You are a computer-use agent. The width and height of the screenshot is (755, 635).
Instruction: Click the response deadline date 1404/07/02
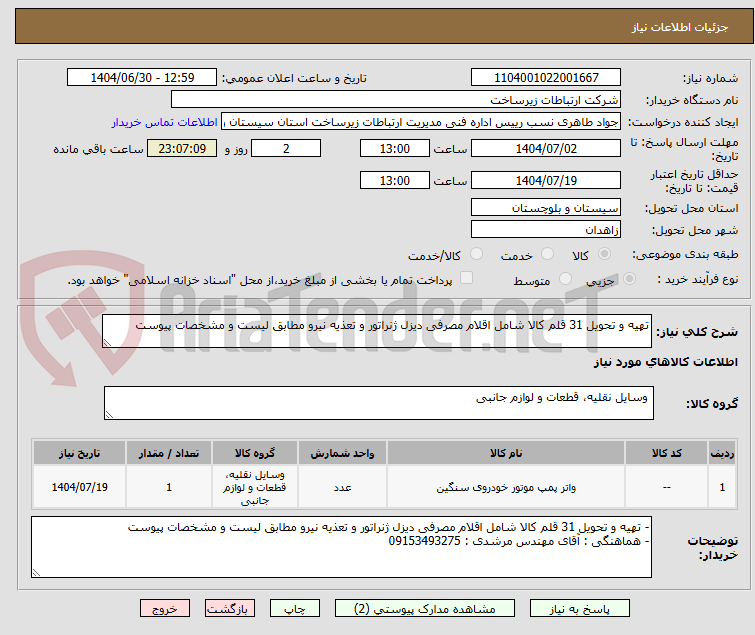tap(546, 148)
